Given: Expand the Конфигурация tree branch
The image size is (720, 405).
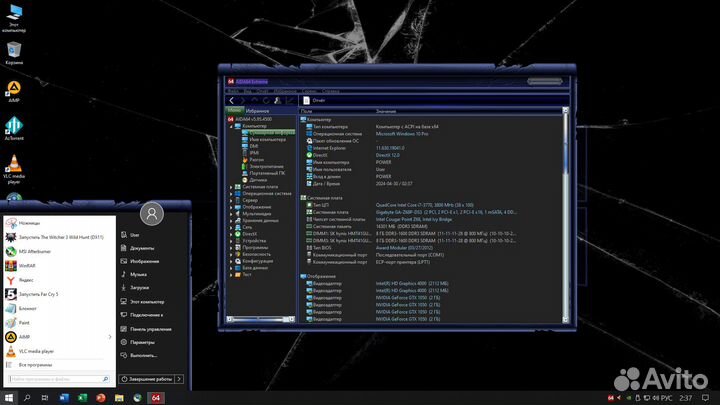Looking at the screenshot, I should click(231, 261).
